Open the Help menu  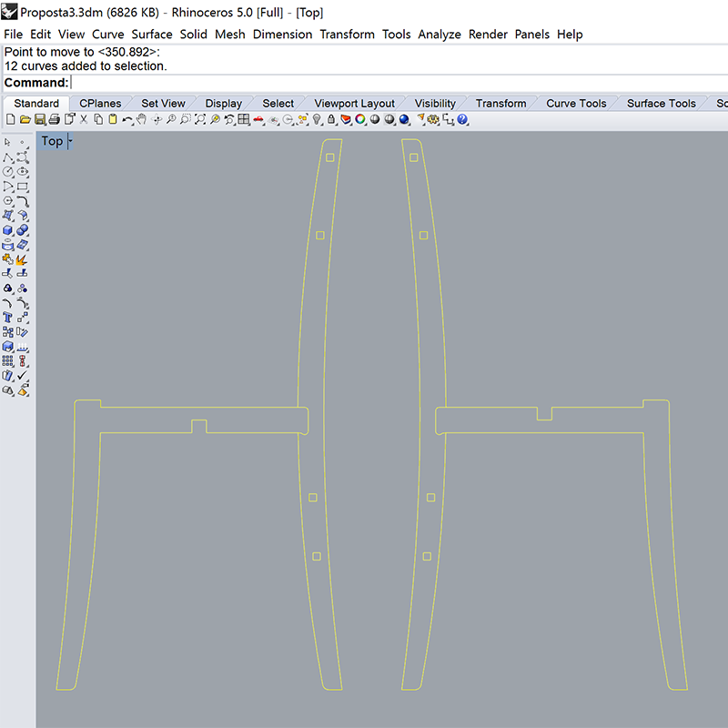[570, 35]
